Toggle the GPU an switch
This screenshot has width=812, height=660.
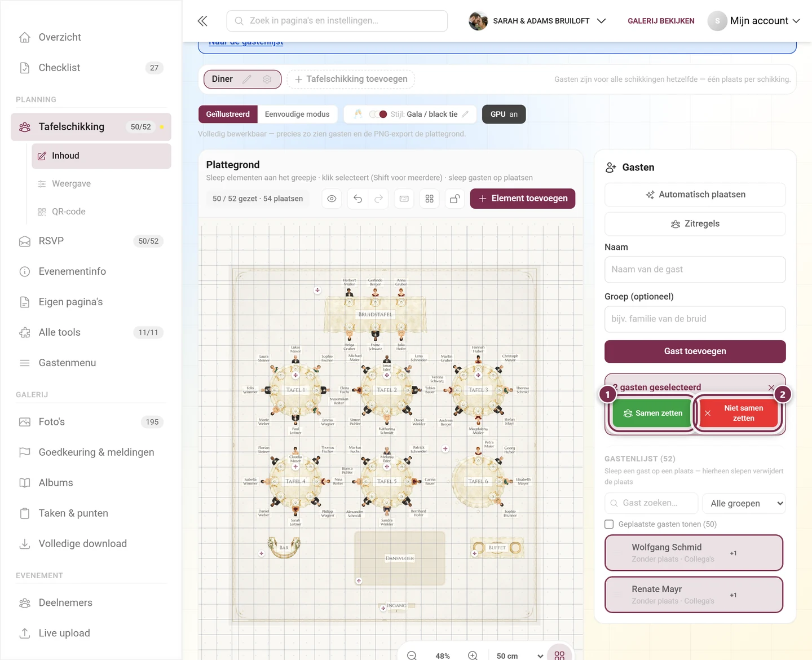504,115
